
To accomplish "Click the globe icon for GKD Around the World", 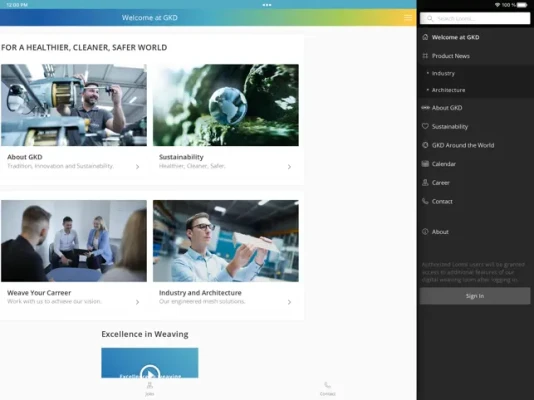I will pyautogui.click(x=425, y=145).
